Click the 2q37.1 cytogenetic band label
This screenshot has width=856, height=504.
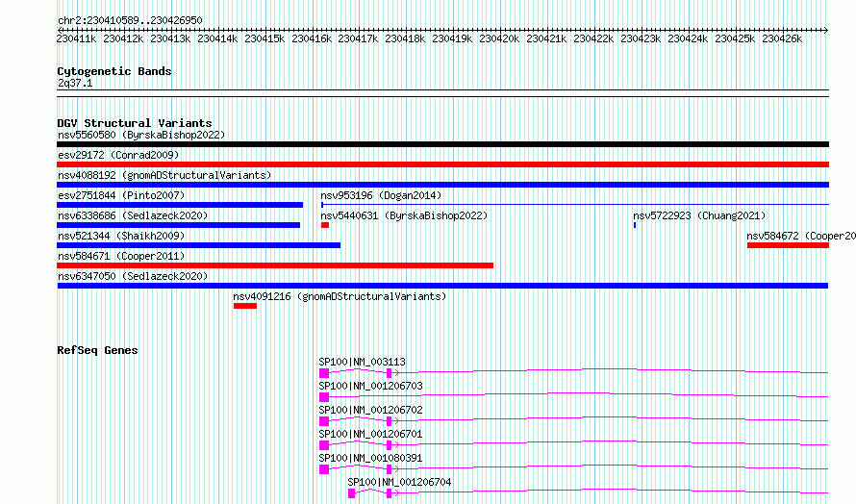(75, 83)
